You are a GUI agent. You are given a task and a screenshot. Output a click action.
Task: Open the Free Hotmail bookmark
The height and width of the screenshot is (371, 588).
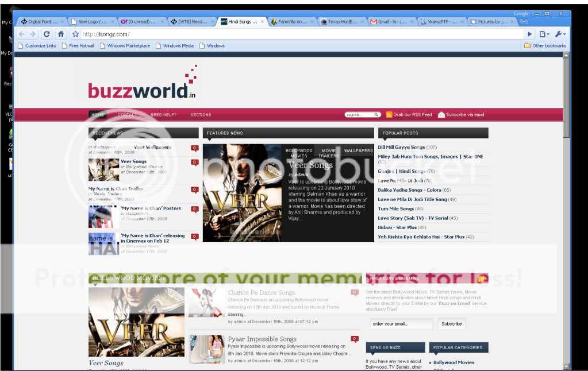[x=78, y=46]
